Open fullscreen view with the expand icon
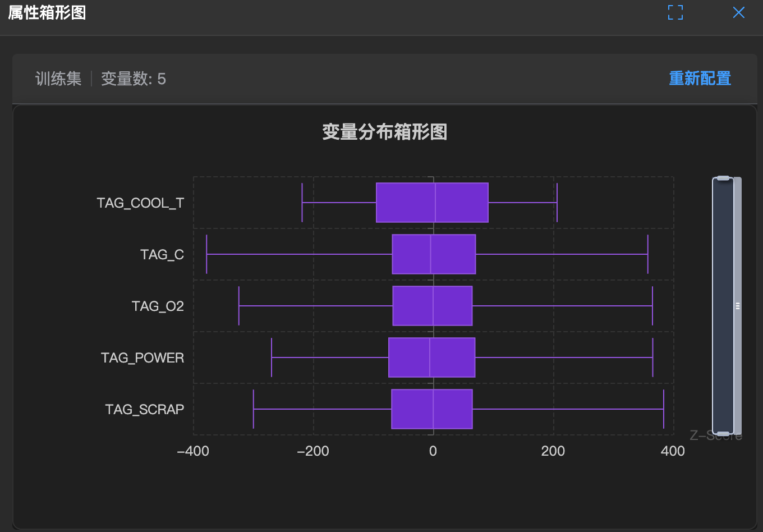 (675, 12)
